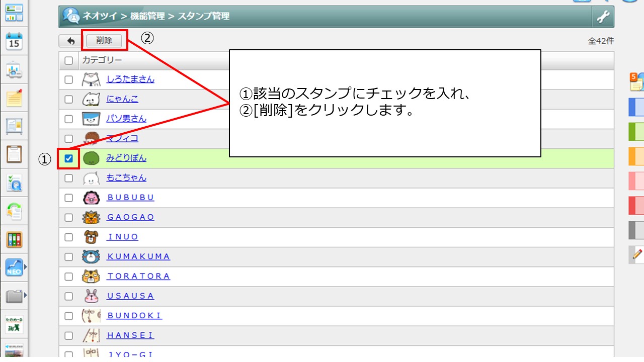Open the もこちゃん link
Screen dimensions: 644x362
[126, 177]
